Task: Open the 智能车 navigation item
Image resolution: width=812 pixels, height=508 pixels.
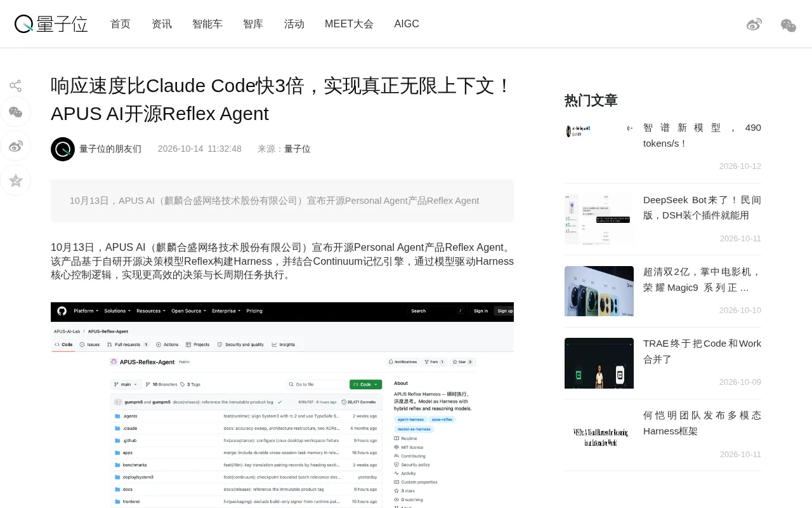Action: 207,24
